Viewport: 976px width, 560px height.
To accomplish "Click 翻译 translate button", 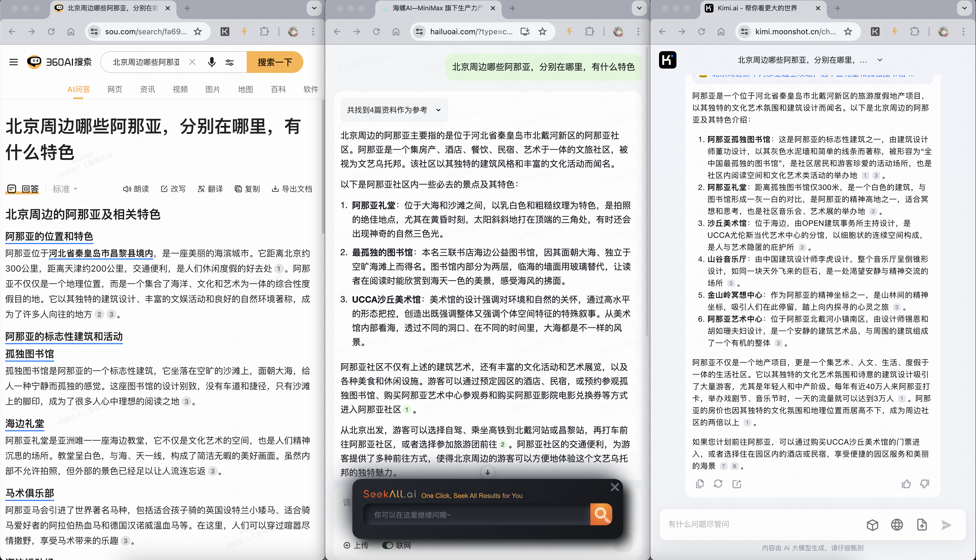I will (210, 189).
